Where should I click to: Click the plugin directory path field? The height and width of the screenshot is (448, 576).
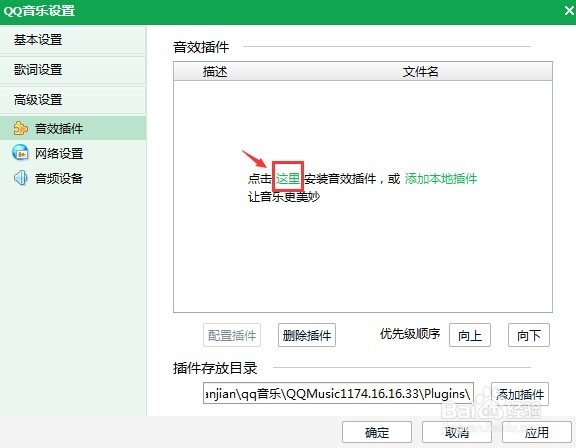pos(338,394)
